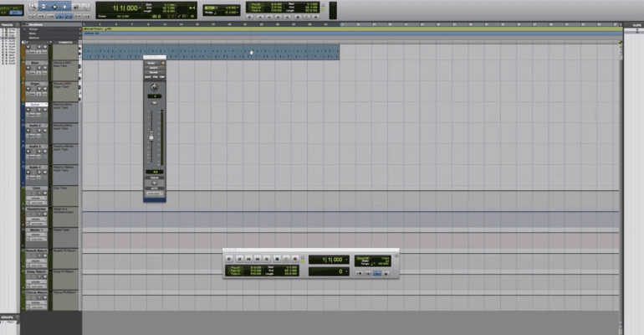
Task: Open the Click track automation mode menu
Action: 38,203
